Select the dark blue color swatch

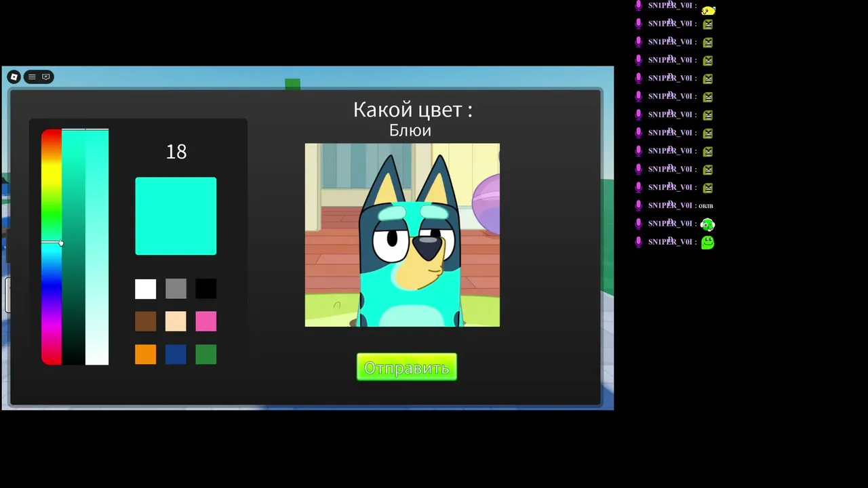coord(176,354)
